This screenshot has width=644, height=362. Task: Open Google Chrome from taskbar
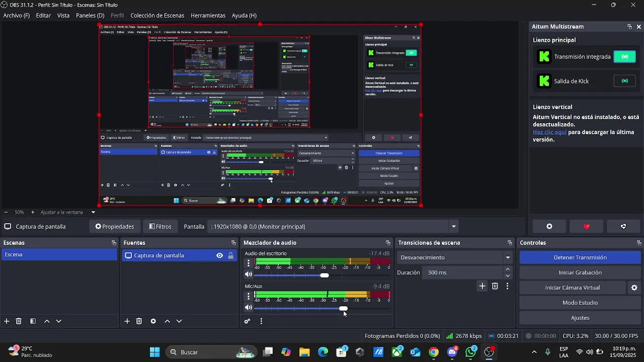point(433,352)
